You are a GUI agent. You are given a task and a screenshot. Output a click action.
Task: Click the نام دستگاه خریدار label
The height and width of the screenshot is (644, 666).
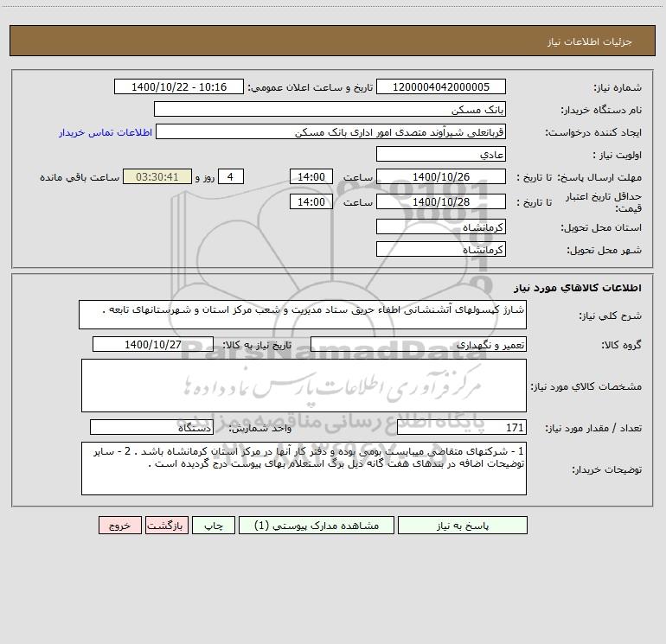coord(601,111)
